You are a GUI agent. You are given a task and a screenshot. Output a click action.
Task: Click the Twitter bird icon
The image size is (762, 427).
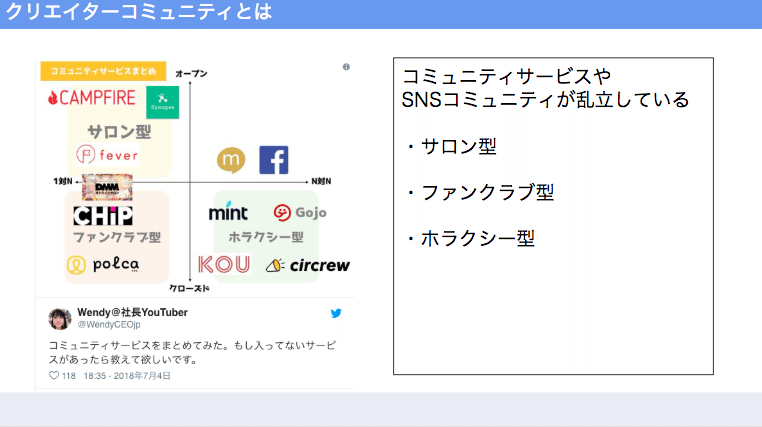[336, 313]
